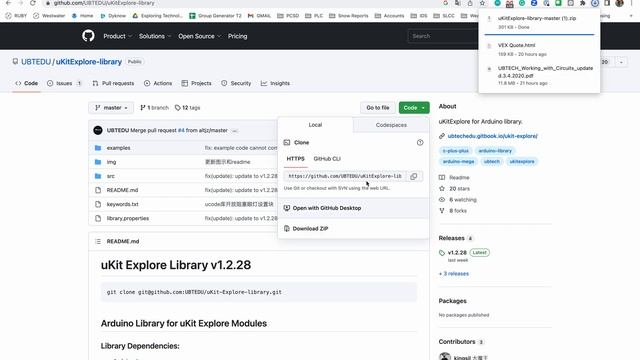Expand the Product menu
The width and height of the screenshot is (640, 360).
click(x=118, y=36)
